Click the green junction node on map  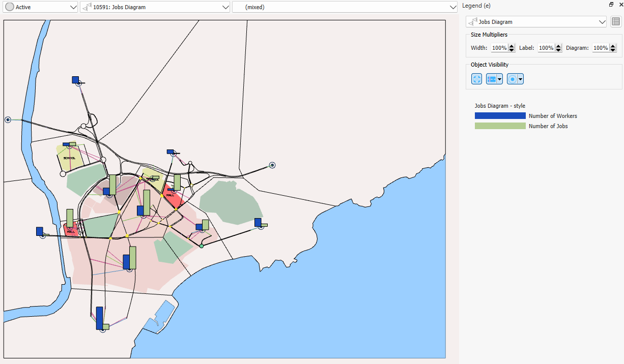(x=202, y=246)
